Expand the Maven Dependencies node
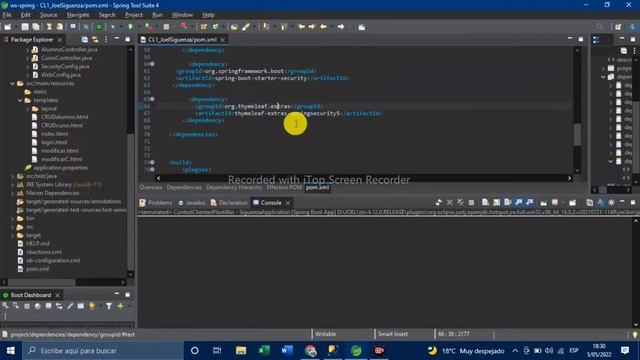Screen dimensions: 640x360 [13, 193]
